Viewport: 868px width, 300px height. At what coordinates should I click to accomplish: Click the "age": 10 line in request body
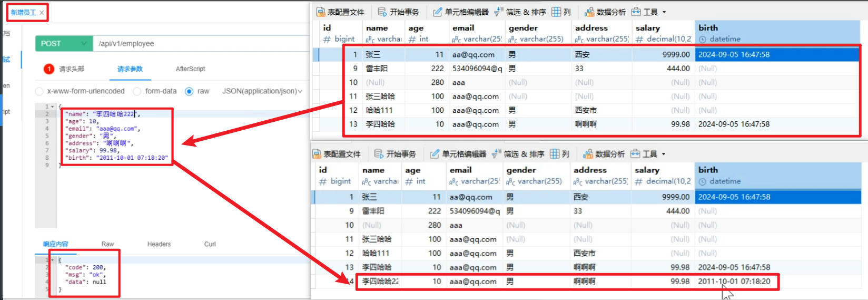82,121
